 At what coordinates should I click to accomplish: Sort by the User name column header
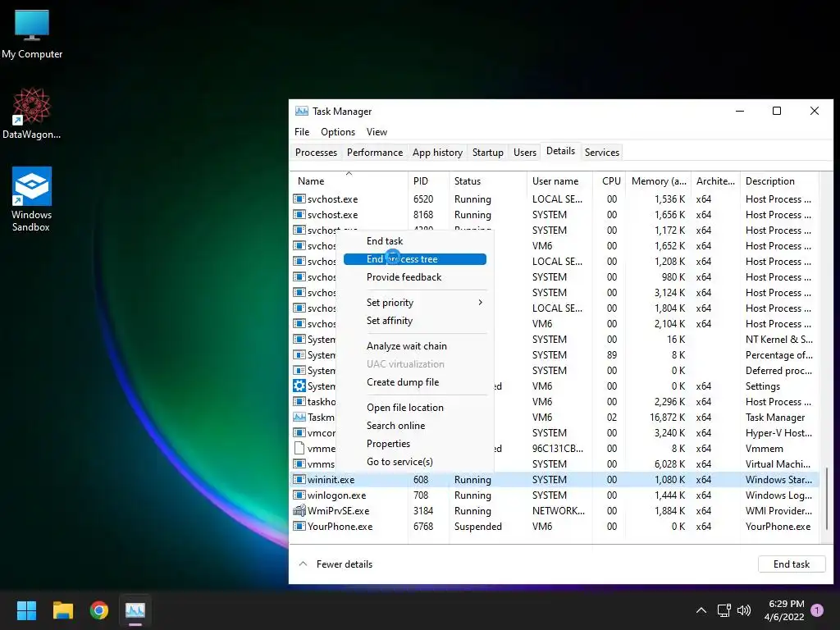[559, 181]
